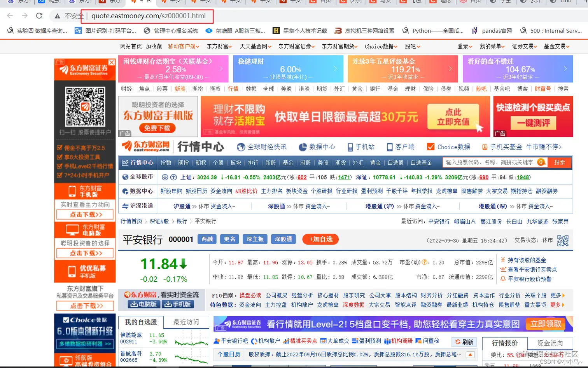Open 大单成交 icon link
Screen dimensions: 588x368
click(334, 341)
